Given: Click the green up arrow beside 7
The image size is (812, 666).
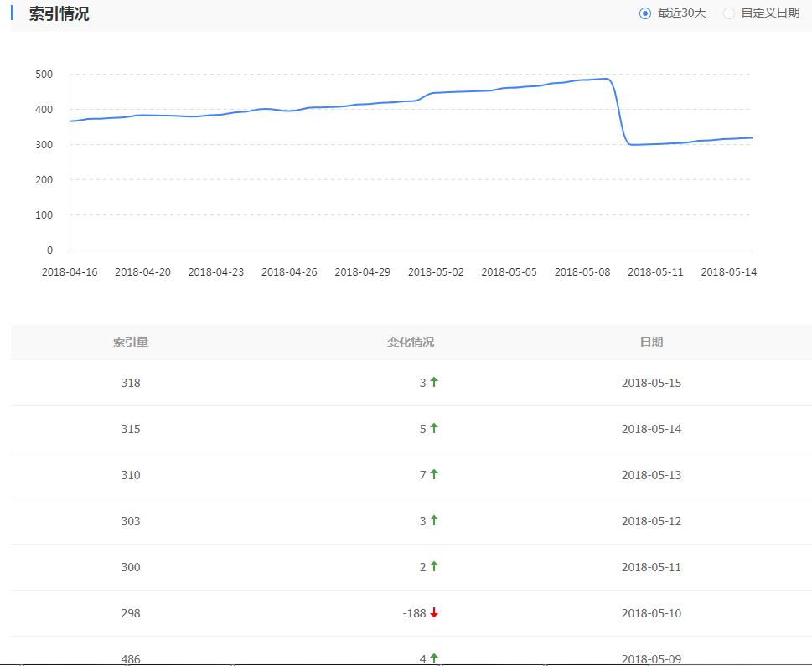Looking at the screenshot, I should point(433,475).
